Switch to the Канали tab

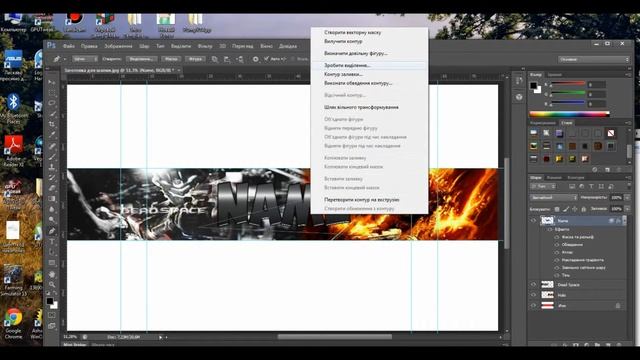tap(554, 178)
